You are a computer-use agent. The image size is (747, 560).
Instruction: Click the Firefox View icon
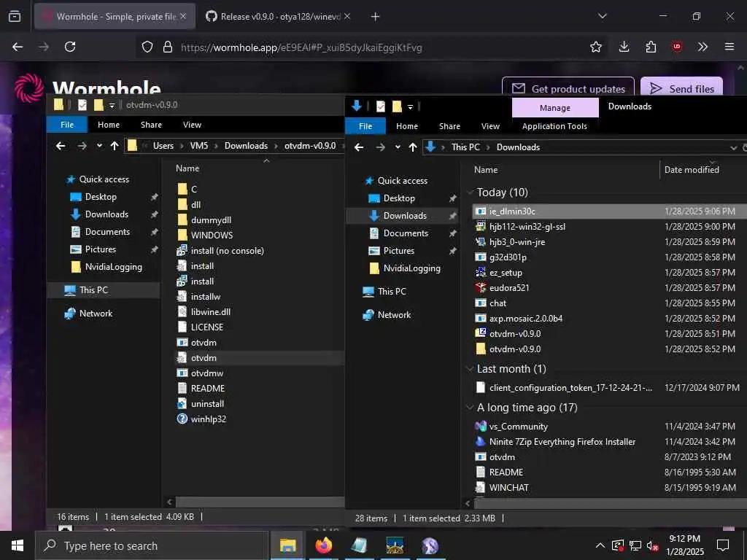point(15,17)
